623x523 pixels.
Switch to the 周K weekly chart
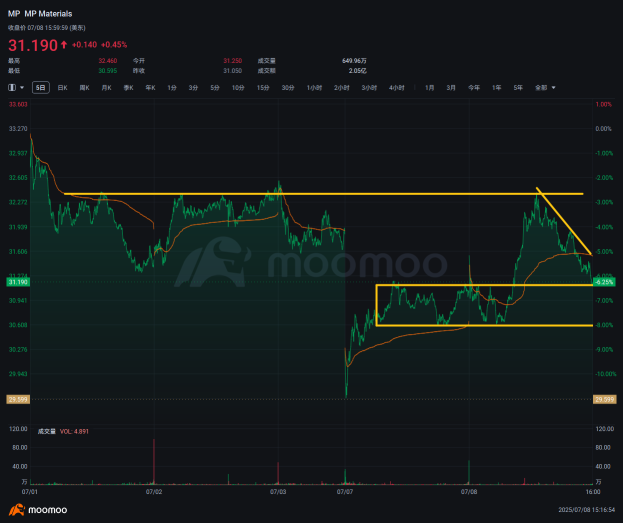[84, 87]
